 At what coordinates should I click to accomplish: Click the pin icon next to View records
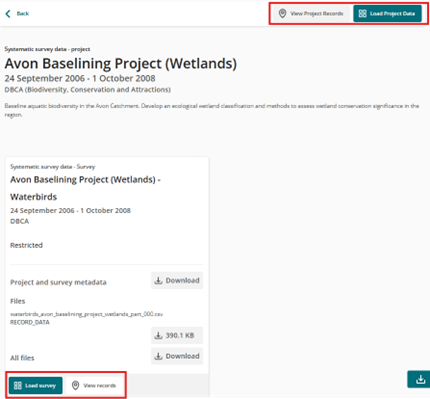coord(76,385)
